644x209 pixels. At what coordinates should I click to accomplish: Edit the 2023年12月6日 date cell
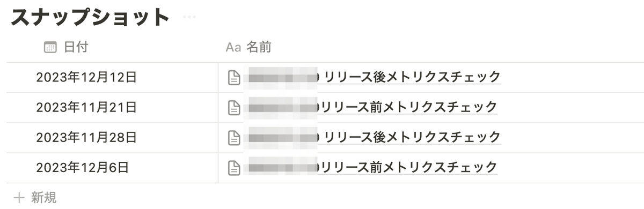pos(113,168)
